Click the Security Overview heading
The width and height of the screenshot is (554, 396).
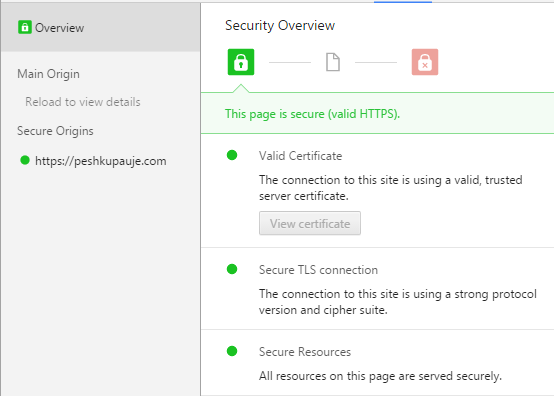point(280,26)
